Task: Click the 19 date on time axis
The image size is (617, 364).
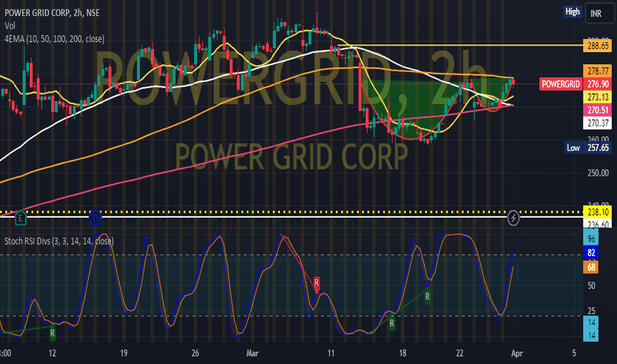Action: 124,353
